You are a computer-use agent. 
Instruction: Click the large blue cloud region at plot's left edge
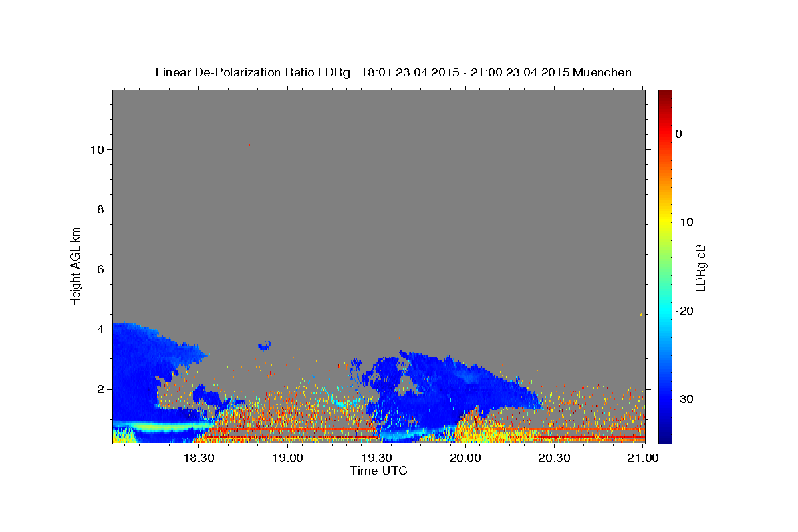[143, 372]
